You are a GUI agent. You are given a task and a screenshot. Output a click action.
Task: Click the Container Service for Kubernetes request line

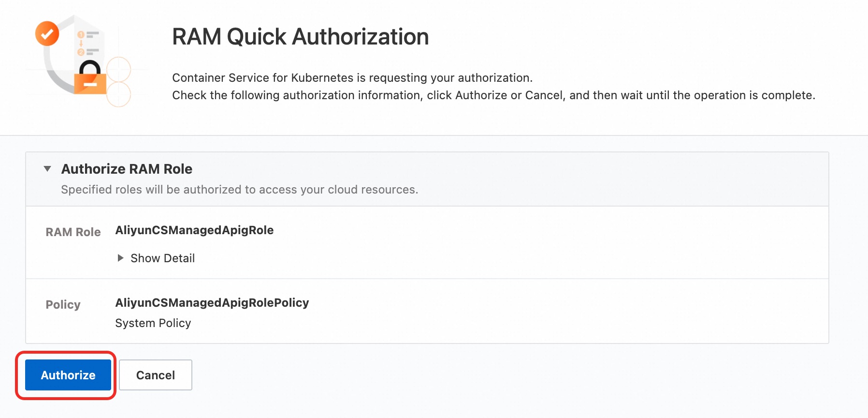pos(352,78)
